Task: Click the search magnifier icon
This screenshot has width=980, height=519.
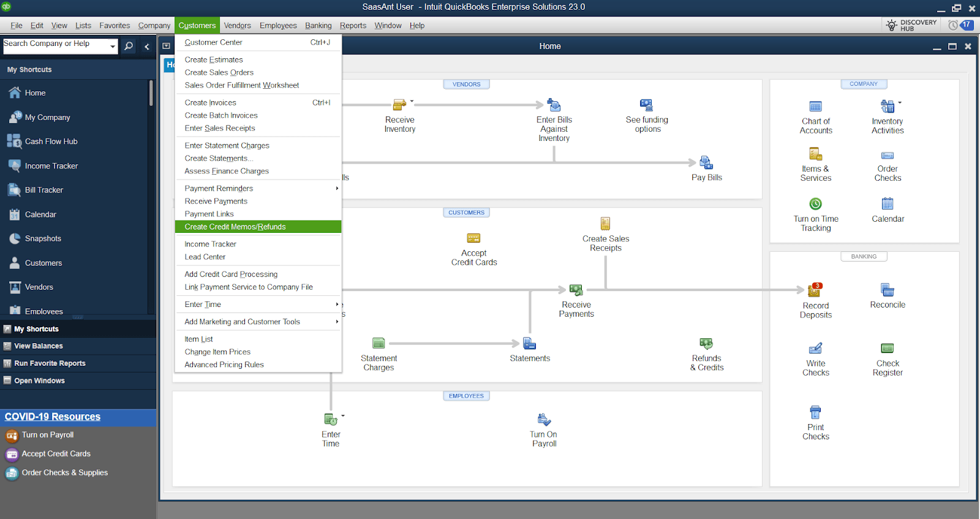Action: (129, 46)
